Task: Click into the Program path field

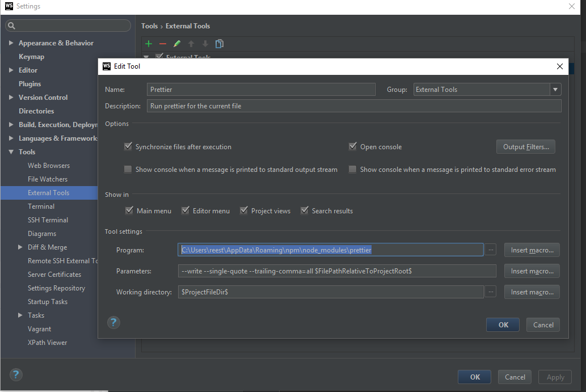Action: tap(331, 250)
